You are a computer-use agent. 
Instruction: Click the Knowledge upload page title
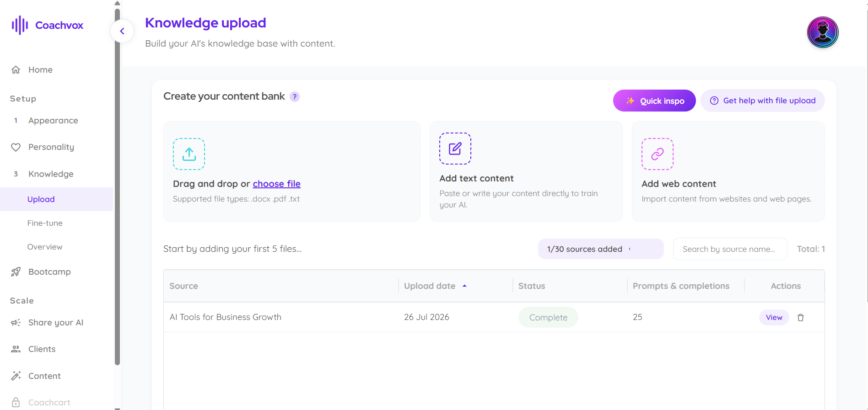pos(205,23)
